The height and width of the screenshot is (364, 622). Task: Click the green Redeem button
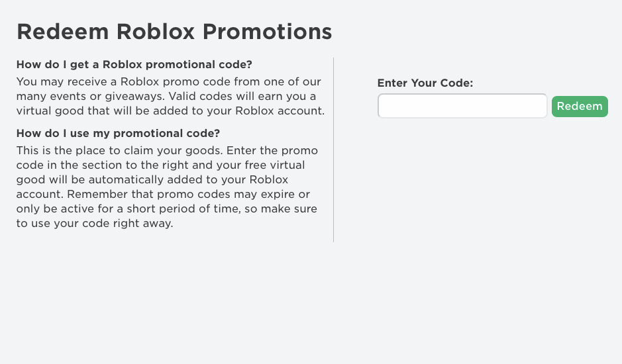(x=580, y=106)
